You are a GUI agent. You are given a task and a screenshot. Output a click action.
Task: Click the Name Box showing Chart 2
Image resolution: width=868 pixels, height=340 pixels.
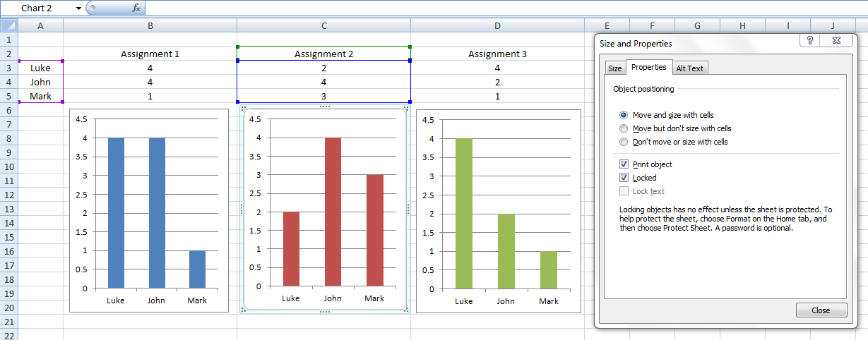tap(41, 8)
